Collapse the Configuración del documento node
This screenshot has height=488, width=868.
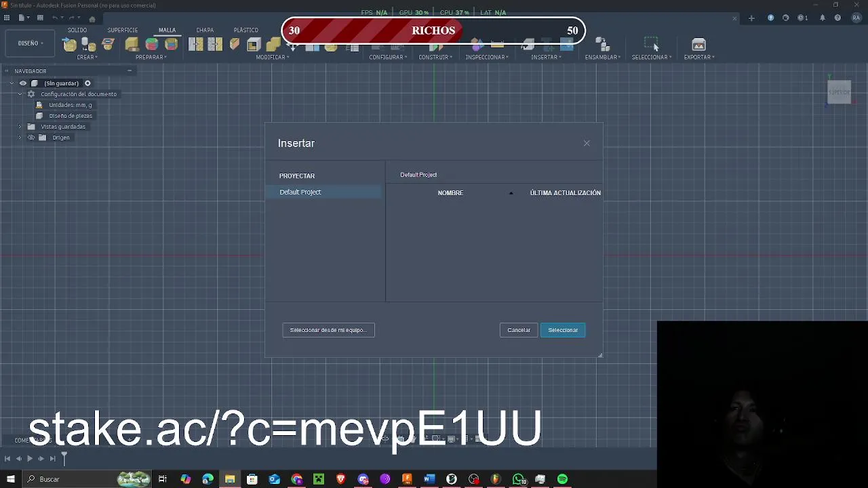[x=20, y=94]
